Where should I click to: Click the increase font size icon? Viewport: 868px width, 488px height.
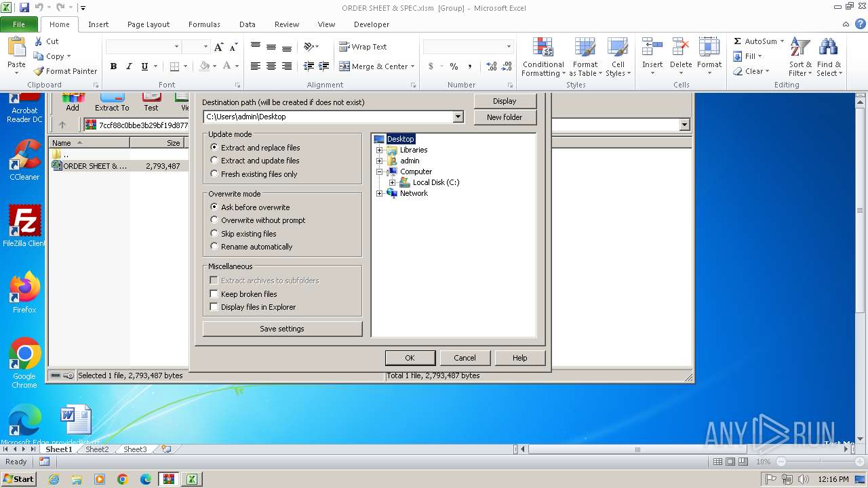pyautogui.click(x=218, y=47)
